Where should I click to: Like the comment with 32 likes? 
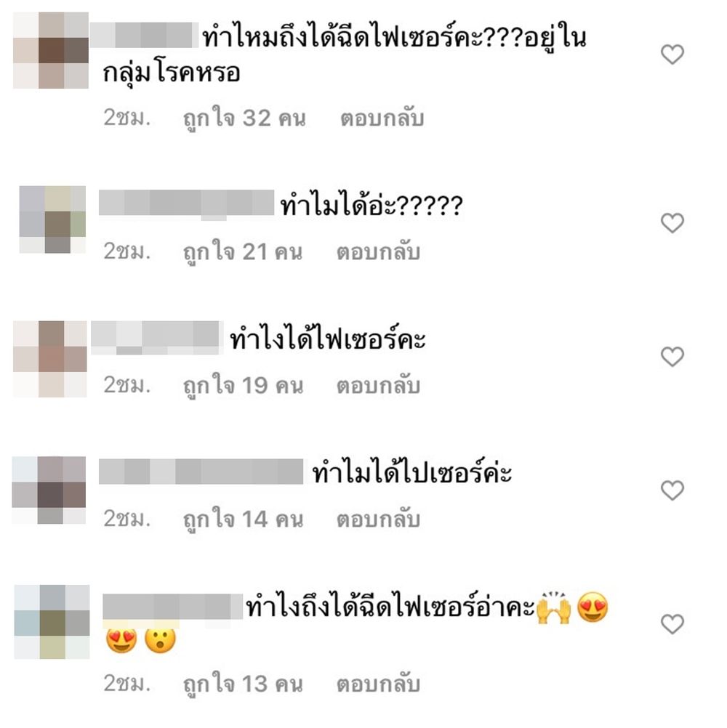pyautogui.click(x=672, y=54)
